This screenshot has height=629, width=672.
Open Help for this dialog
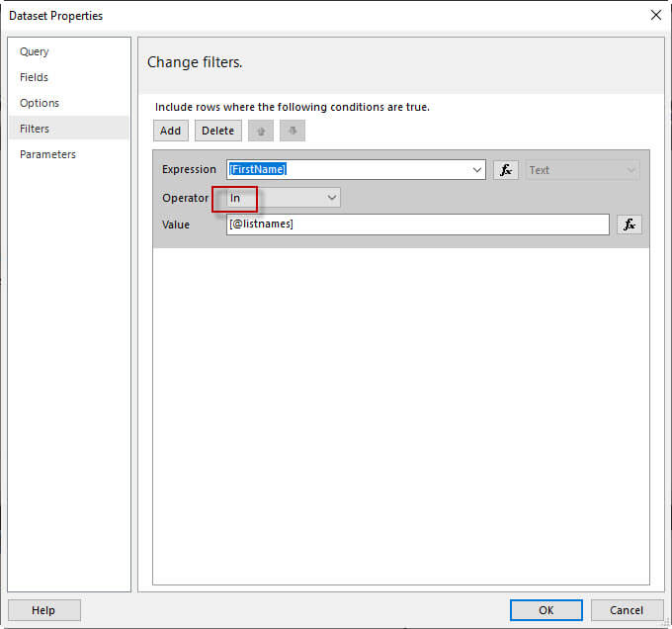click(x=43, y=610)
